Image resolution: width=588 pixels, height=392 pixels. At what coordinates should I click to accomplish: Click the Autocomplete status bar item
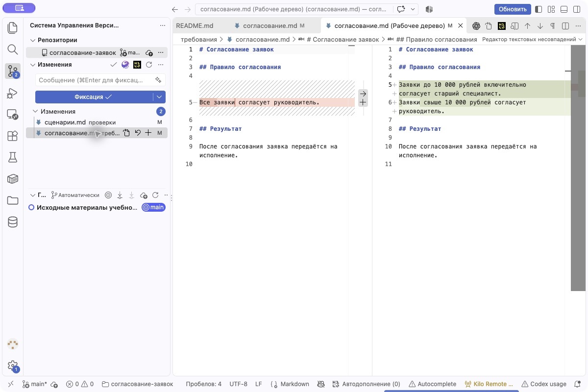[433, 384]
